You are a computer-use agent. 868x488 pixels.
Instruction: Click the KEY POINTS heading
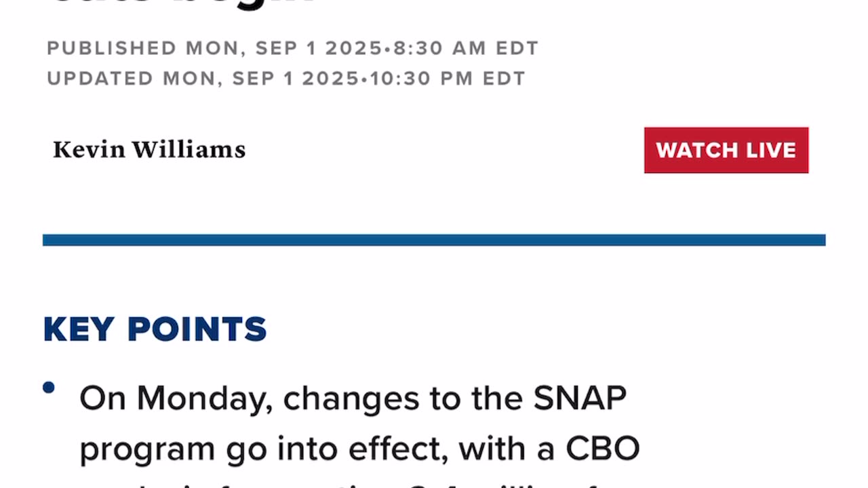[x=155, y=329]
